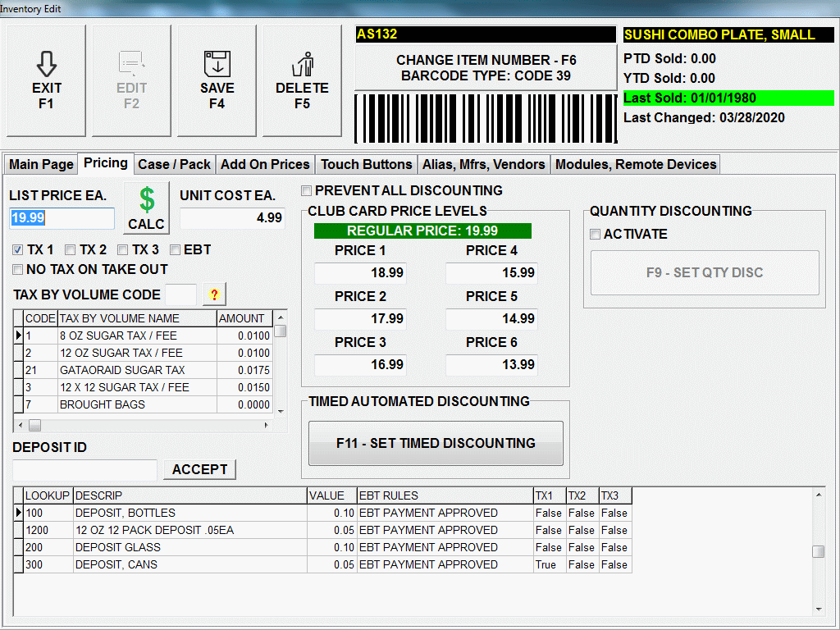Open the Add On Prices tab
The height and width of the screenshot is (630, 840).
point(265,164)
